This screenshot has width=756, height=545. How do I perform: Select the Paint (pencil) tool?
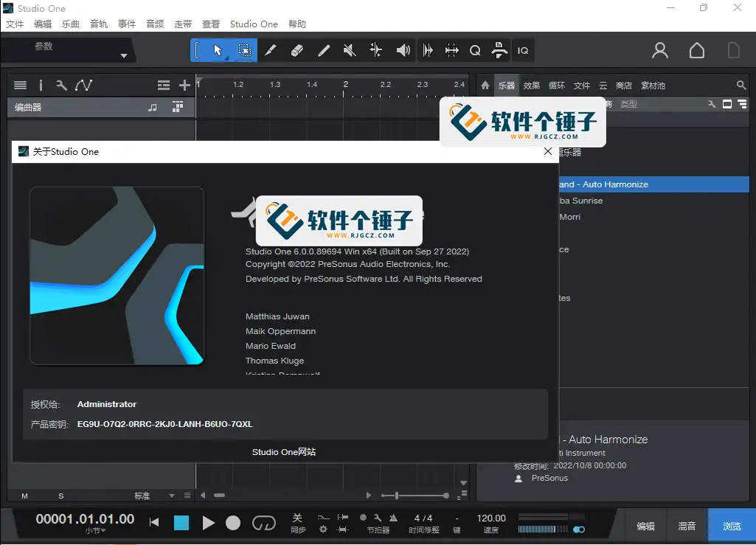[323, 50]
